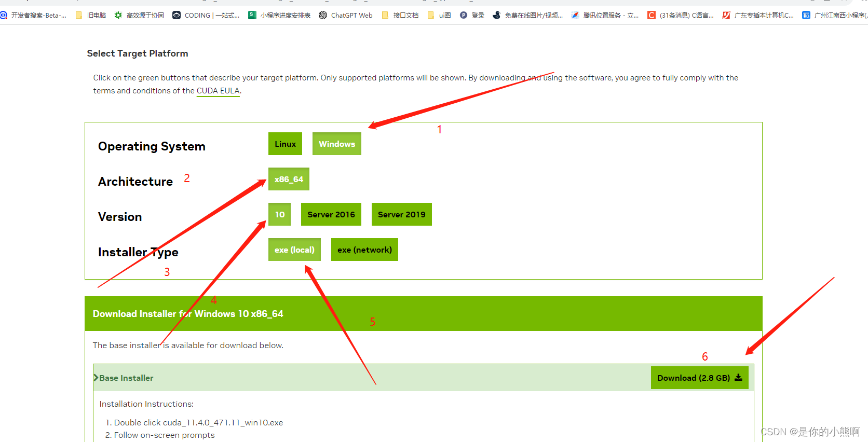
Task: Pick Windows version 10
Action: click(279, 215)
